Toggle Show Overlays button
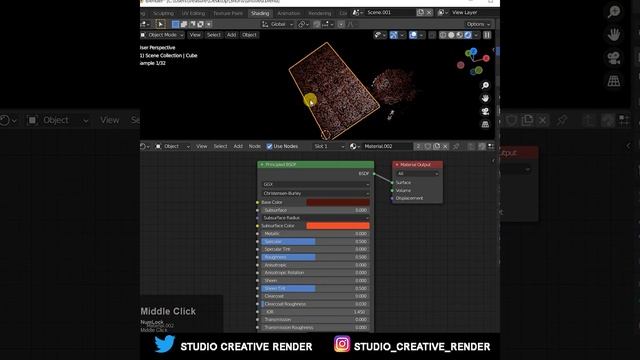The height and width of the screenshot is (360, 640). pos(413,35)
